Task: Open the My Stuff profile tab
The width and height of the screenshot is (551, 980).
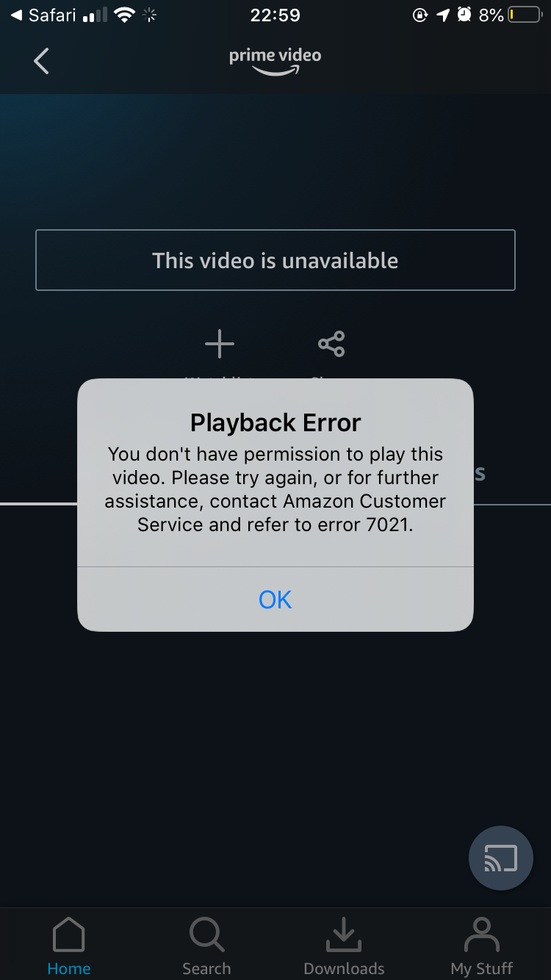Action: (482, 946)
